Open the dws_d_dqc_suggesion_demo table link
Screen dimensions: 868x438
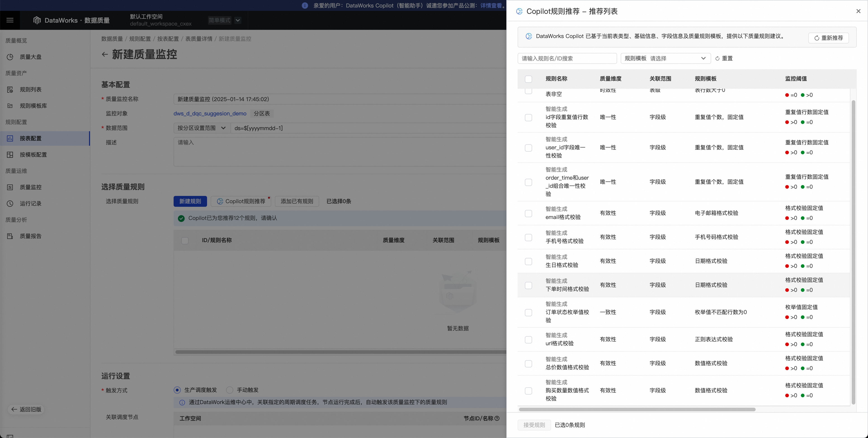pyautogui.click(x=210, y=114)
